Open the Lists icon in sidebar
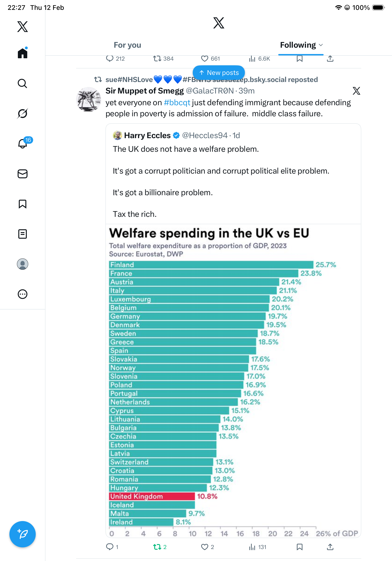Image resolution: width=392 pixels, height=561 pixels. [23, 234]
